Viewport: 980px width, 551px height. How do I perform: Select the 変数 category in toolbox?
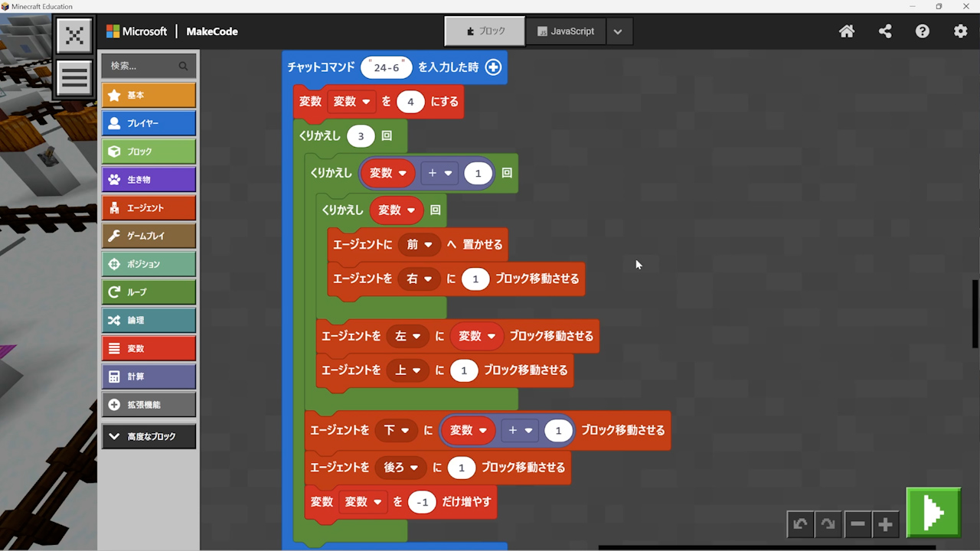[149, 348]
